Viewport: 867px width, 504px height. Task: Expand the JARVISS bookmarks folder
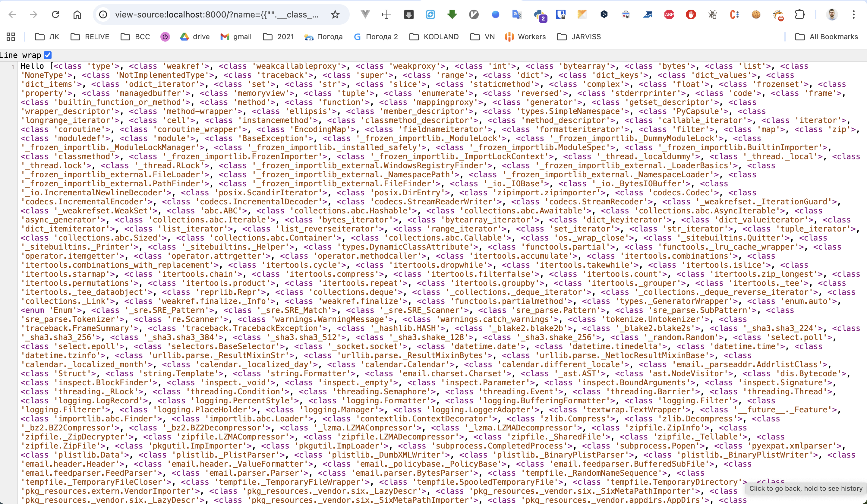(579, 37)
